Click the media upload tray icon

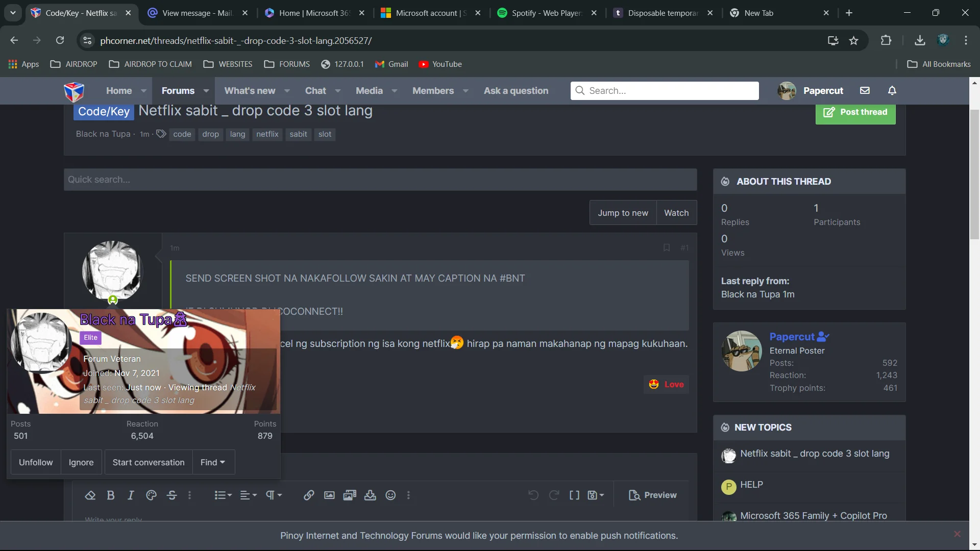[x=370, y=495]
